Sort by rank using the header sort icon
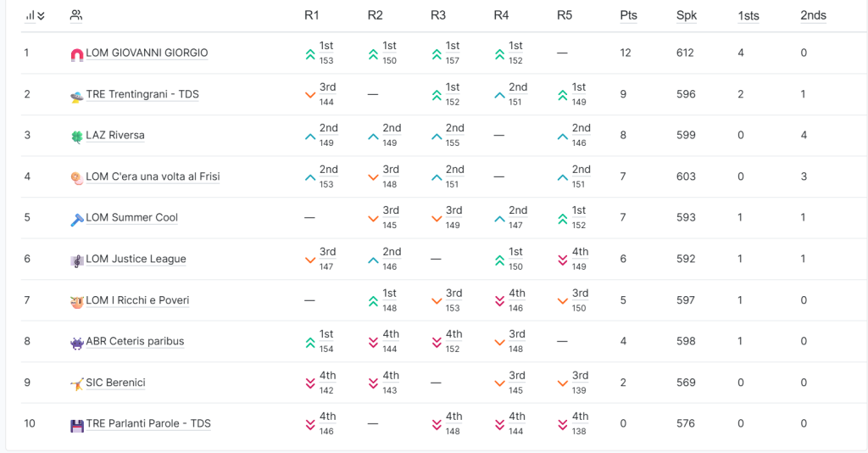The image size is (868, 453). [x=35, y=15]
